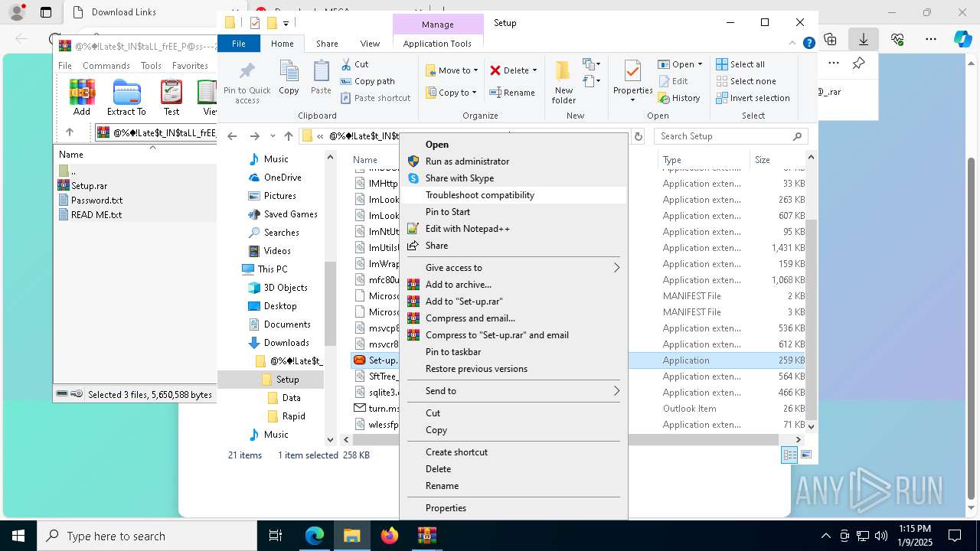
Task: Click WinRAR icon on the taskbar
Action: 426,536
